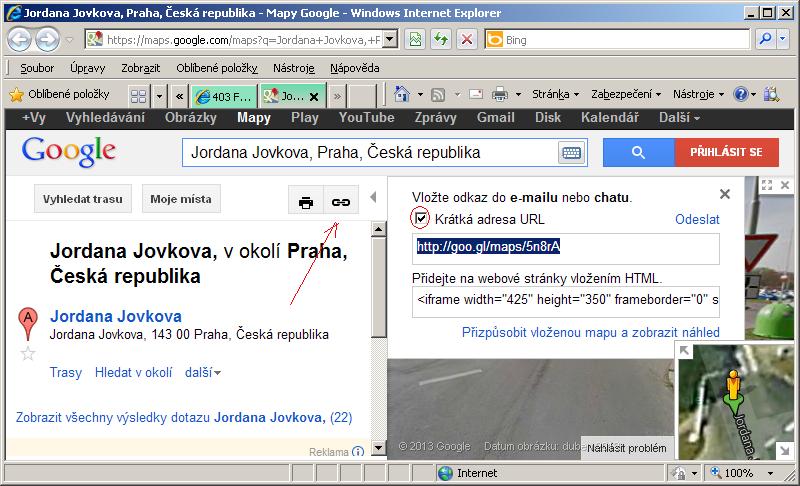Click the link (chain) icon button

click(341, 201)
